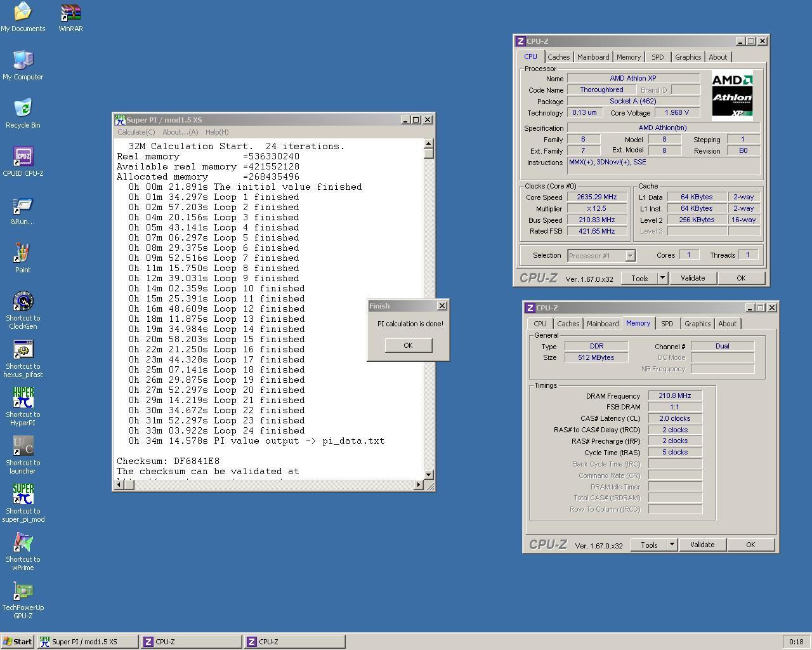This screenshot has height=650, width=812.
Task: Click the Checksum DF6841E8 line
Action: [x=168, y=461]
